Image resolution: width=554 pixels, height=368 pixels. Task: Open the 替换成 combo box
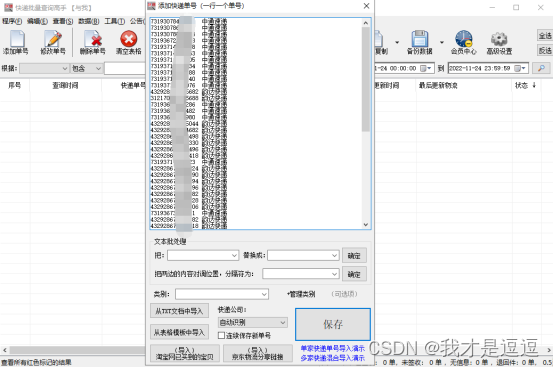click(x=303, y=255)
